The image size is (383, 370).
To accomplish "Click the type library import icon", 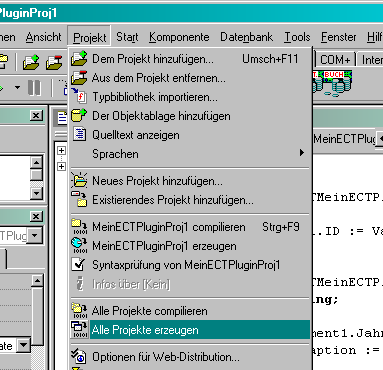I will pyautogui.click(x=79, y=97).
